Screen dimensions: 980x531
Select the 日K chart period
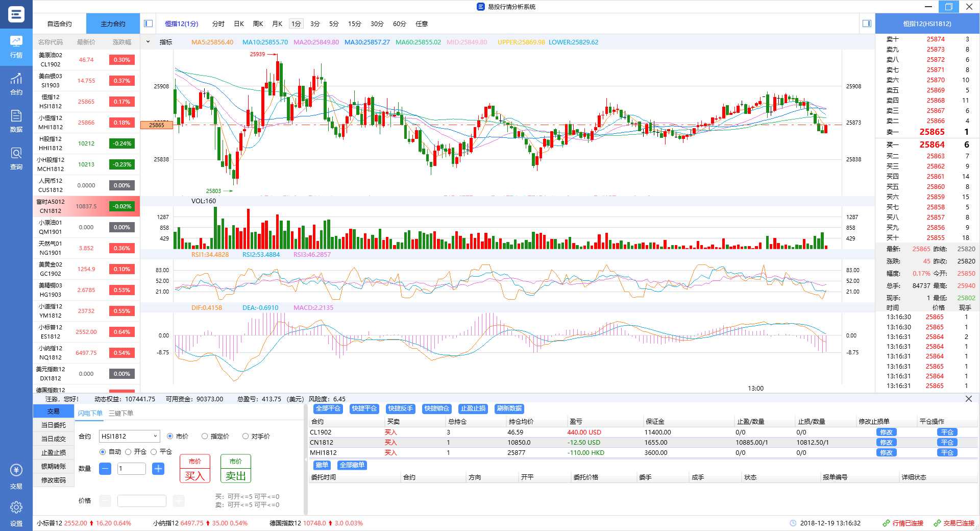click(x=239, y=24)
